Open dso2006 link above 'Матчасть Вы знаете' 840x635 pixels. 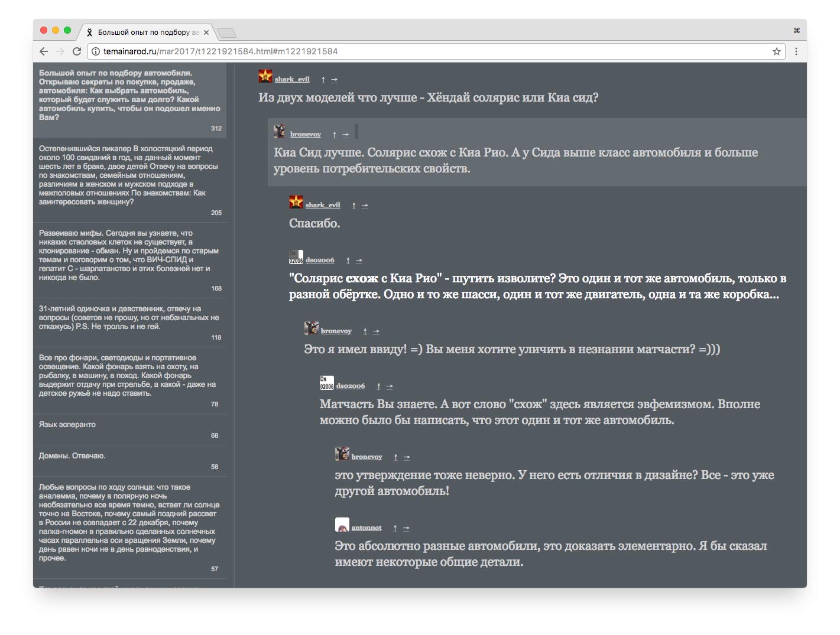click(351, 386)
